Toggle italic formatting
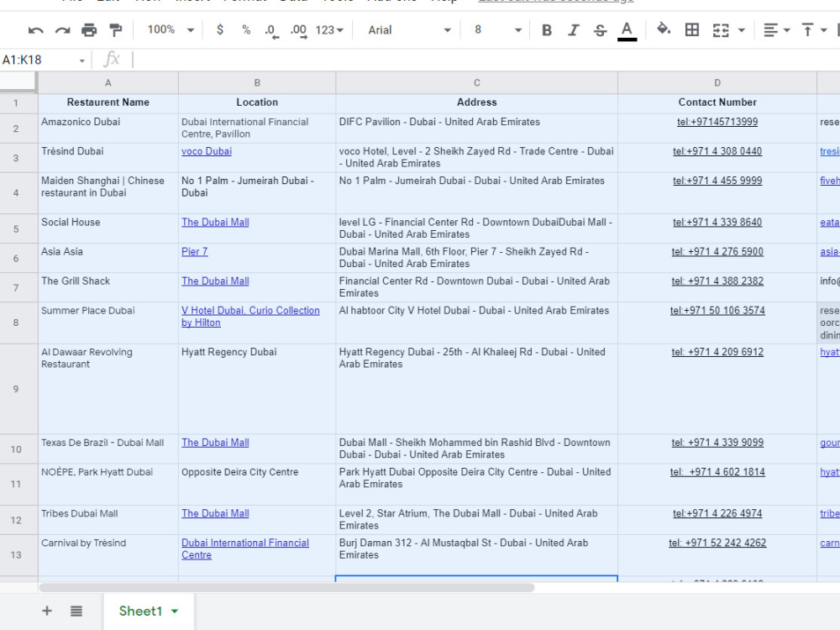 pyautogui.click(x=573, y=30)
